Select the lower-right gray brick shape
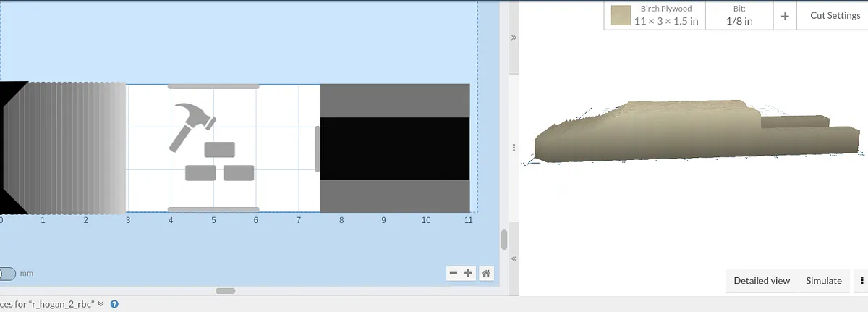868x312 pixels. (239, 172)
